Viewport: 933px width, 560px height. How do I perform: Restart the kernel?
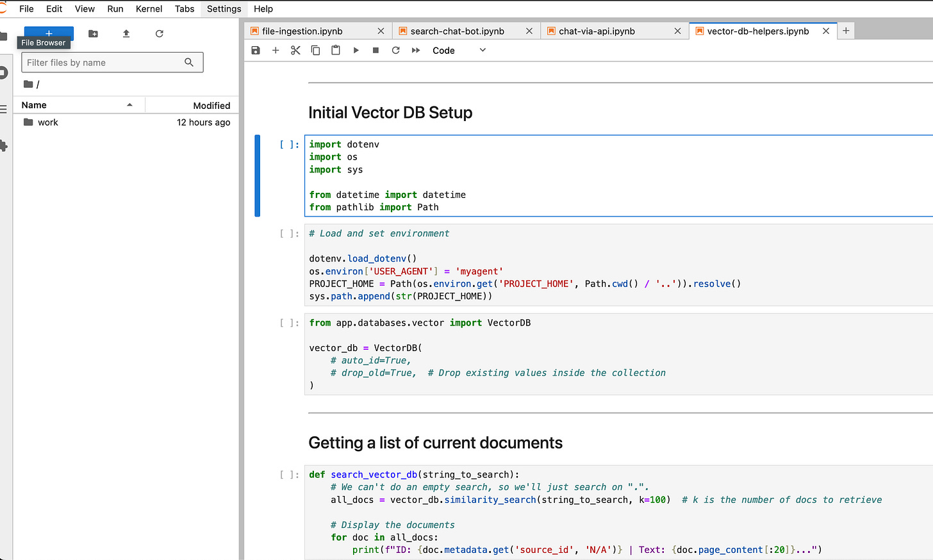click(395, 51)
